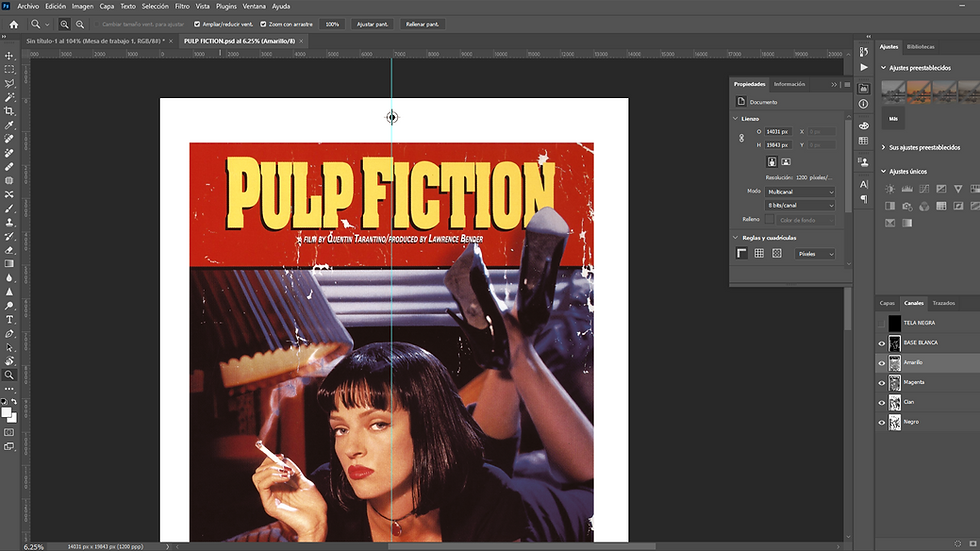Image resolution: width=980 pixels, height=551 pixels.
Task: Toggle width-height link chain icon
Action: click(741, 138)
